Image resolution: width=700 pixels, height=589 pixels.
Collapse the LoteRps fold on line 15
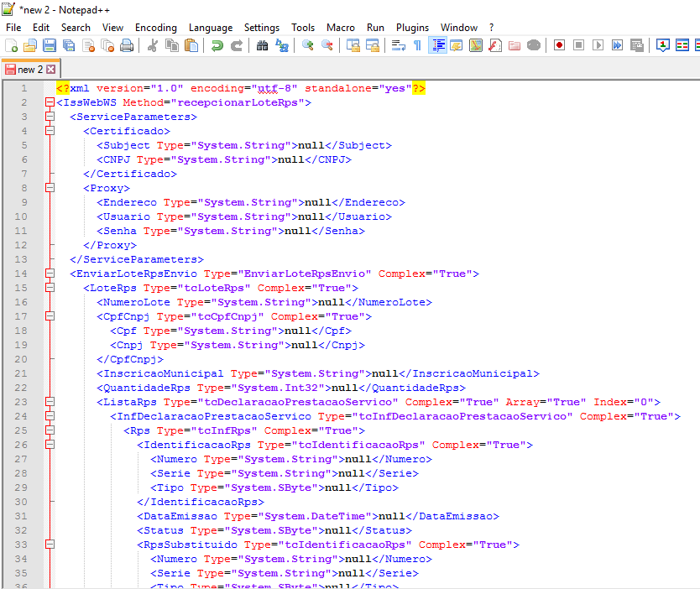50,288
